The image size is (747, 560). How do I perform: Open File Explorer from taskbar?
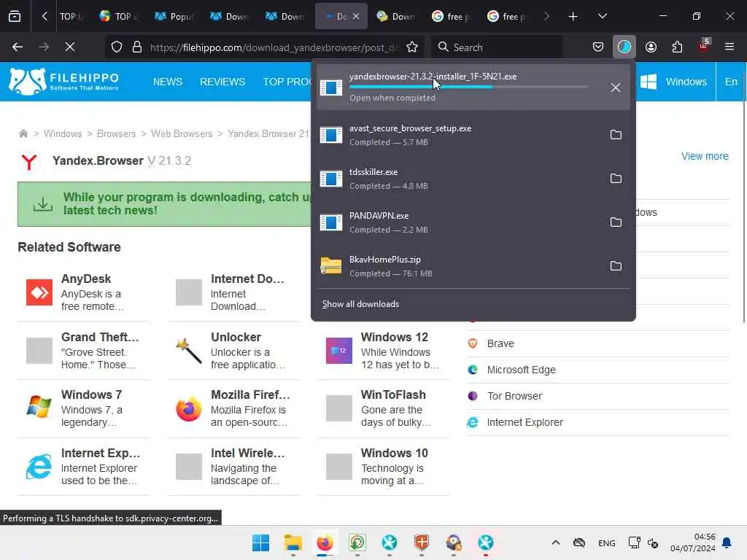[293, 542]
